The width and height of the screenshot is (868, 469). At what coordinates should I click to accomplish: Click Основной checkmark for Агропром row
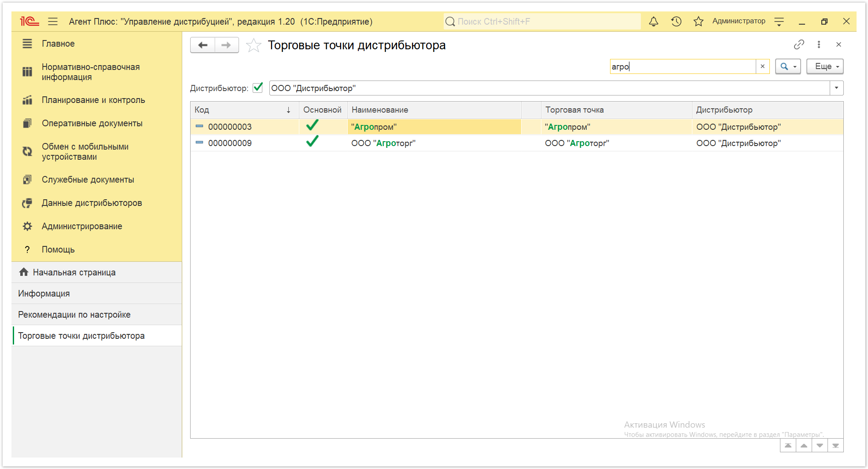[x=312, y=126]
